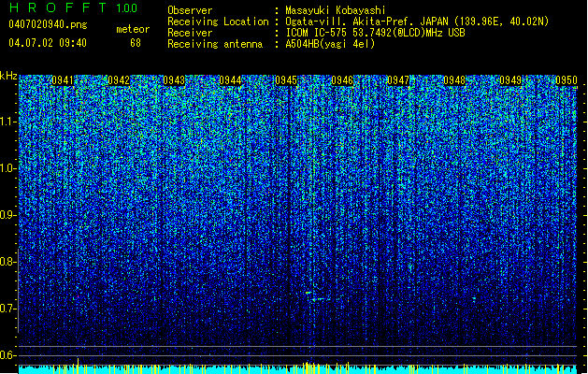Viewport: 588px width, 374px height.
Task: Click the 0947 time marker
Action: point(398,80)
